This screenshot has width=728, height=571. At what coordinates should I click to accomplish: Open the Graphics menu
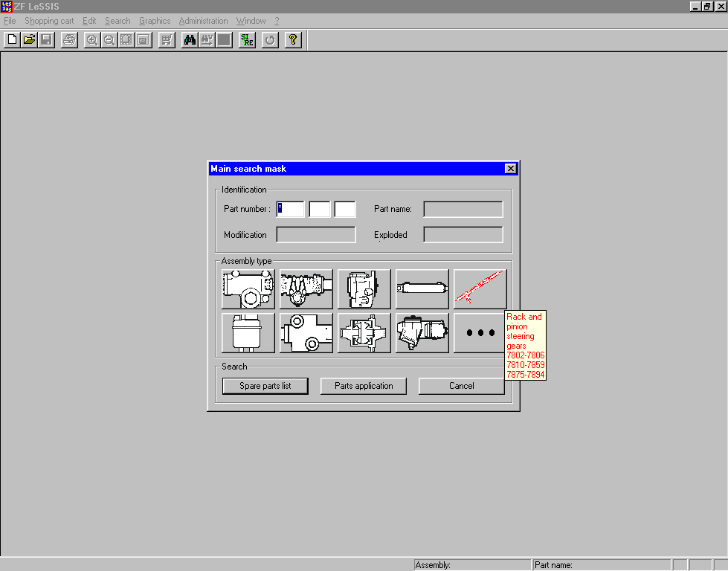(155, 21)
